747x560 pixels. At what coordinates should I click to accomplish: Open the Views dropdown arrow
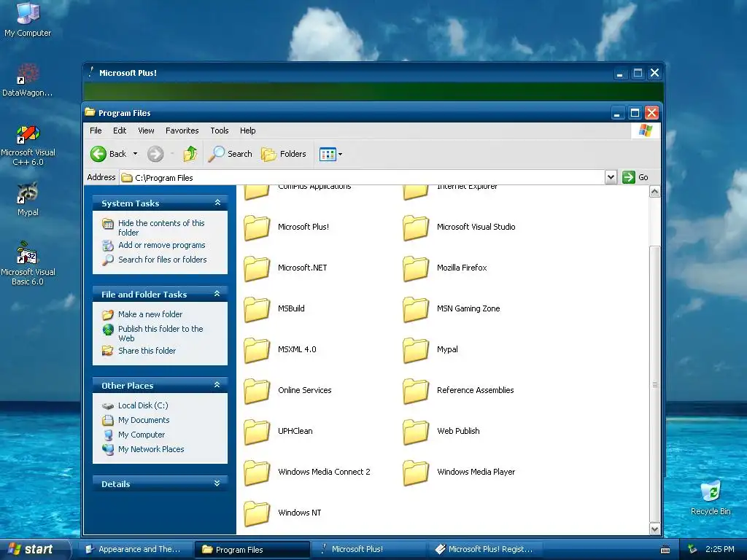coord(340,155)
